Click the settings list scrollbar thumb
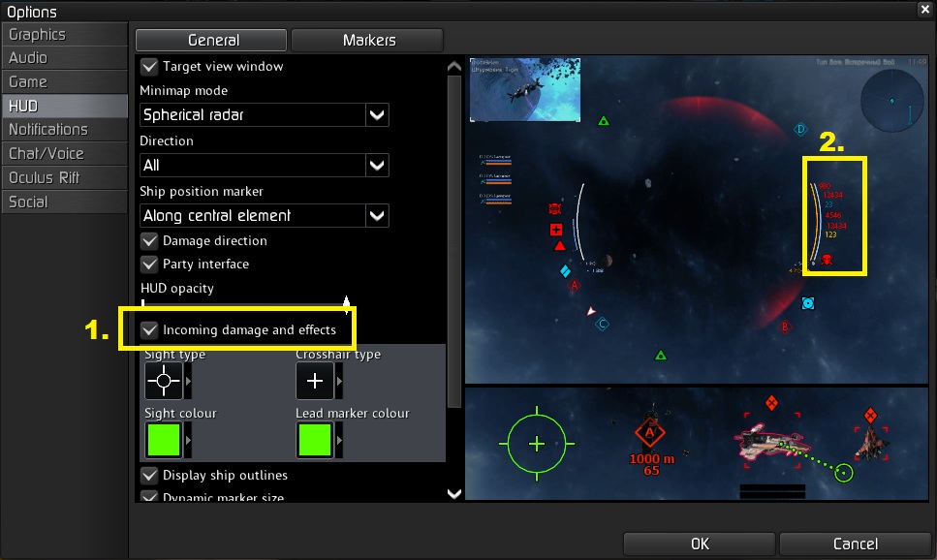Image resolution: width=937 pixels, height=560 pixels. click(x=454, y=241)
